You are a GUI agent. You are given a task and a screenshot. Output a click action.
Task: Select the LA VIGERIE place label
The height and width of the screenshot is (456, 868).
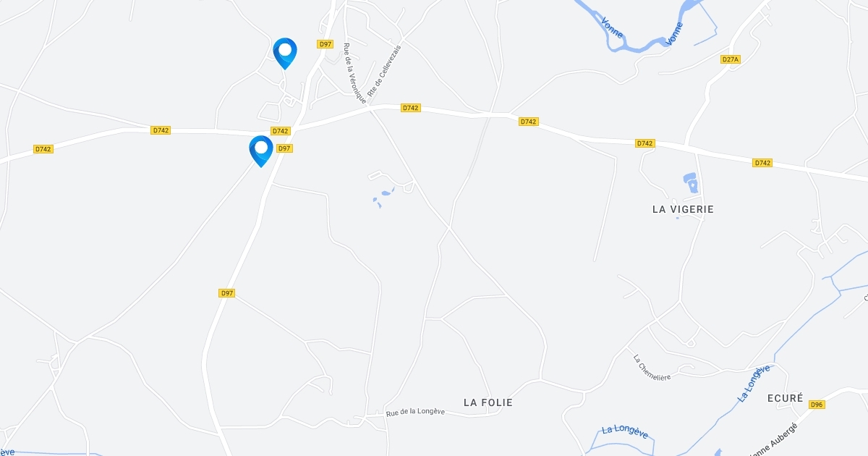coord(683,209)
